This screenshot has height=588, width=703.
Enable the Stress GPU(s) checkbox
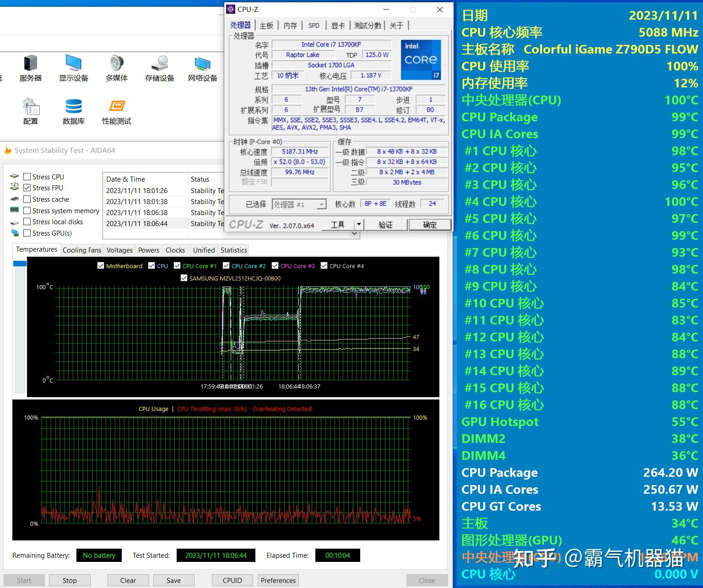pos(27,233)
